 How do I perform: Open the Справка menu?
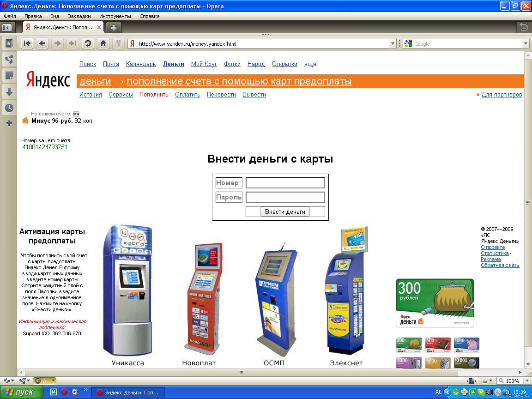pos(149,16)
